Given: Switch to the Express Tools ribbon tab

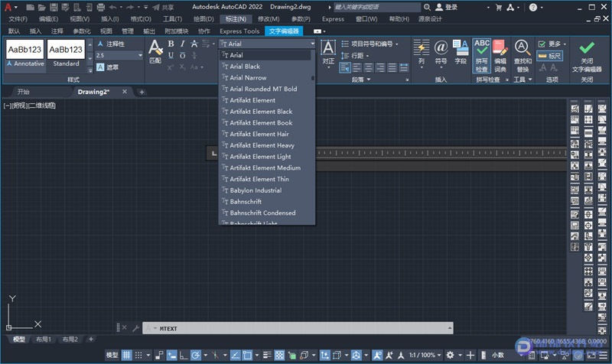Looking at the screenshot, I should pyautogui.click(x=239, y=31).
